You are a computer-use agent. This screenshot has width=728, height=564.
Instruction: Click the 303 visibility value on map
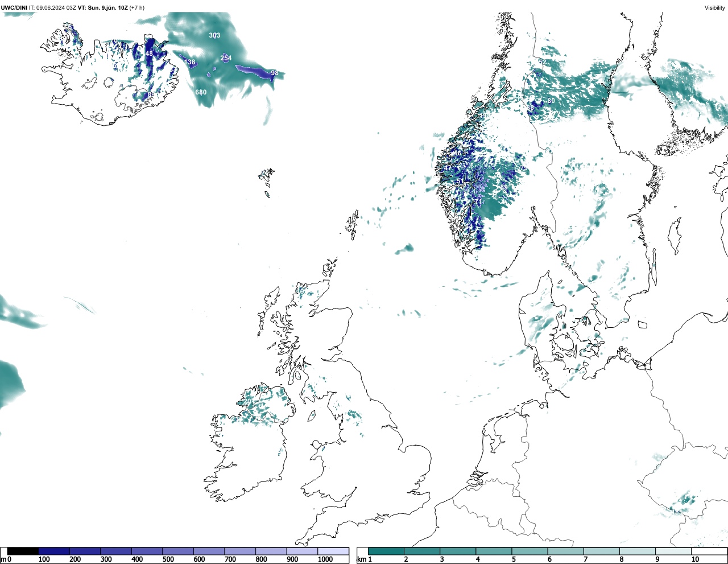coord(214,35)
